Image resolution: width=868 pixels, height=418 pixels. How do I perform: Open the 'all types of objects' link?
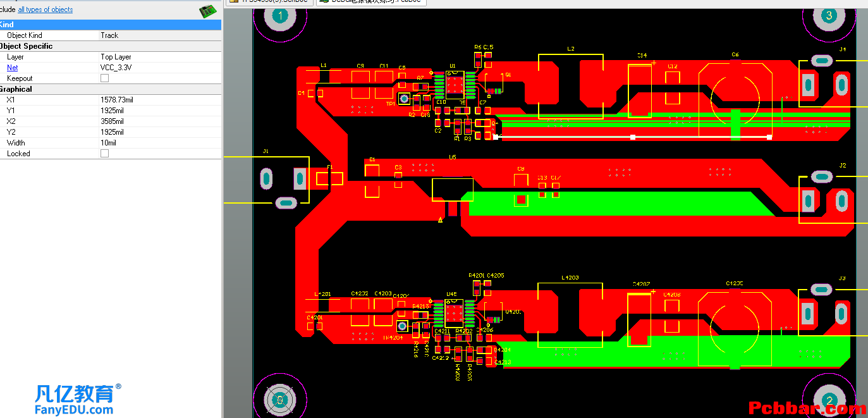click(x=46, y=9)
